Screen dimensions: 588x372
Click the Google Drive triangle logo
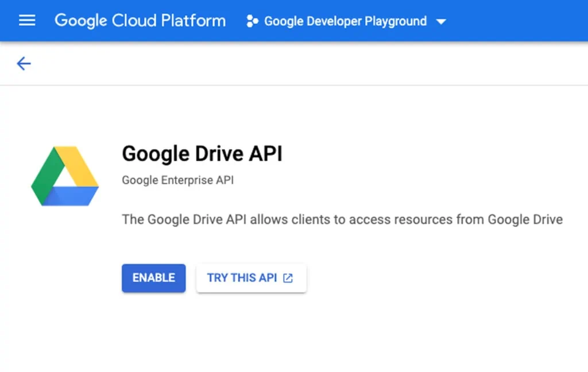(x=65, y=176)
